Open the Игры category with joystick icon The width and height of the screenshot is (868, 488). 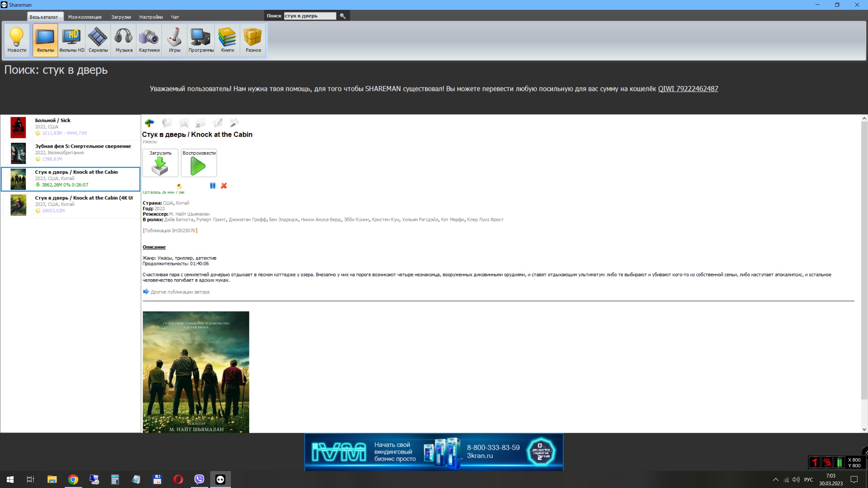[x=175, y=40]
